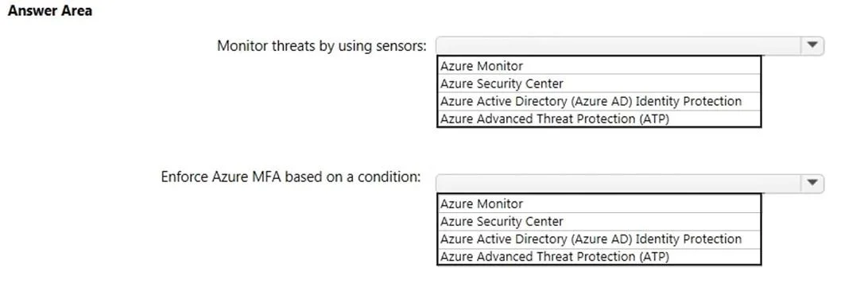The height and width of the screenshot is (299, 868).
Task: Click the empty MFA condition combo box field
Action: tap(618, 183)
